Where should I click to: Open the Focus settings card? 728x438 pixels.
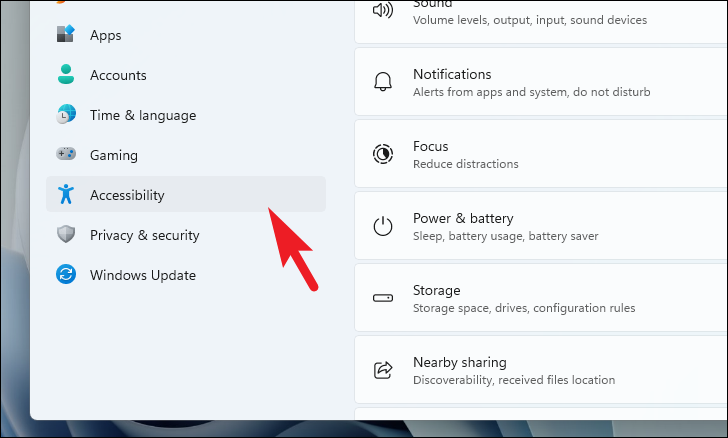(x=541, y=154)
